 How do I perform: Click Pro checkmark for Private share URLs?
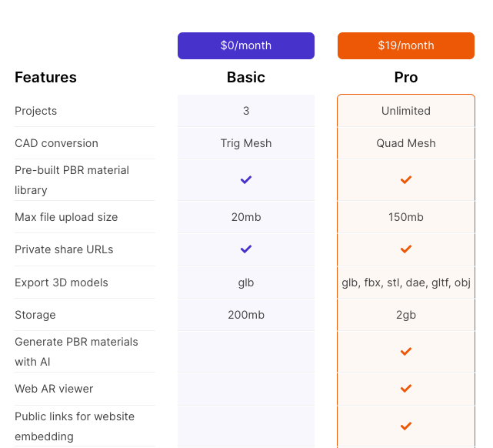(x=406, y=249)
